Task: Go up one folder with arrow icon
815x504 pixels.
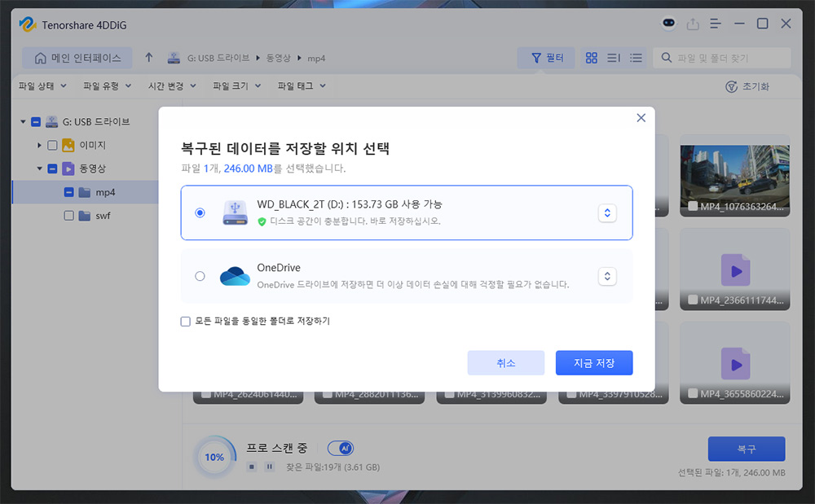Action: [x=149, y=58]
